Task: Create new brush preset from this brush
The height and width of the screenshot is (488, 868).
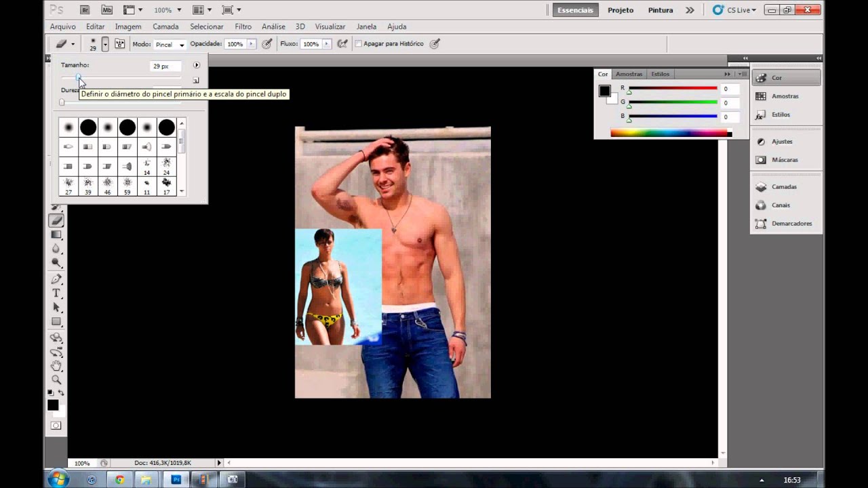Action: coord(196,80)
